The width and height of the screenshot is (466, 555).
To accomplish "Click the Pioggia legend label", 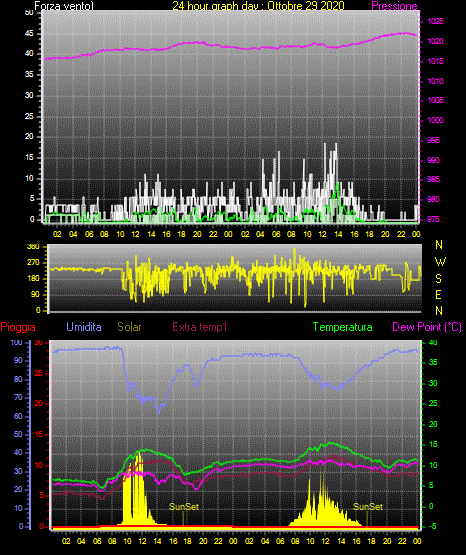I will click(x=18, y=327).
